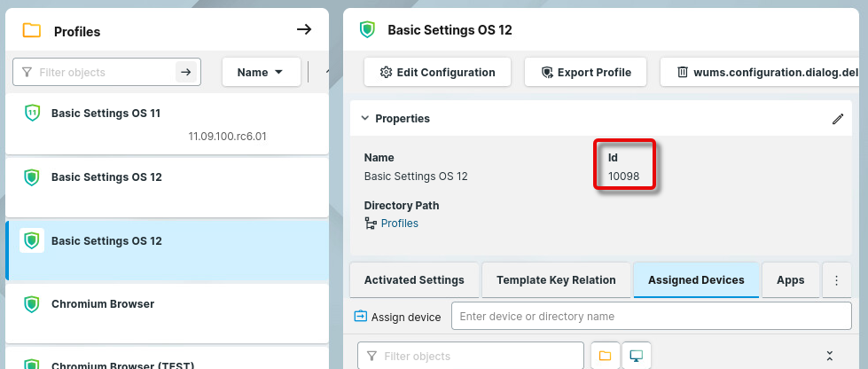Image resolution: width=868 pixels, height=369 pixels.
Task: Click the pencil icon to edit Properties
Action: pos(837,119)
